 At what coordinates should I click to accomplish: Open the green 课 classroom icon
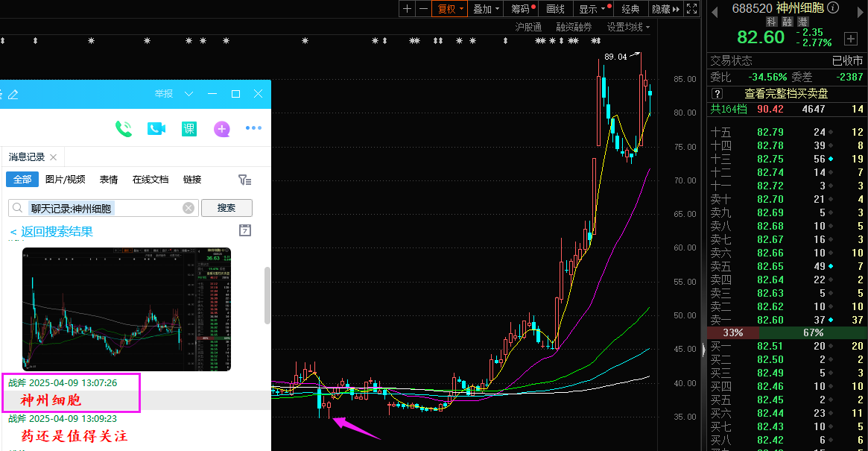[189, 128]
